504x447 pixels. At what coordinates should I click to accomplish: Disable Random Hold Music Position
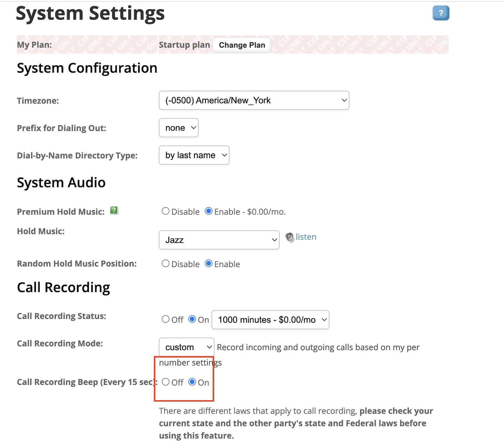[x=165, y=263]
